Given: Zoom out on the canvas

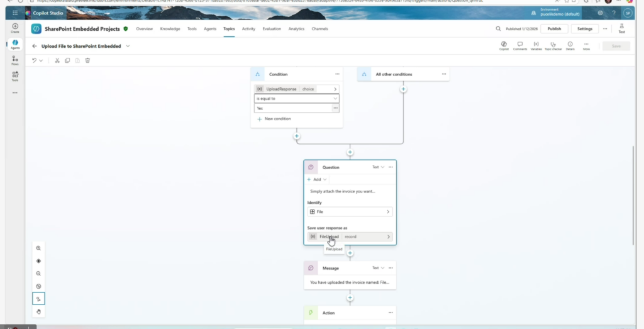Looking at the screenshot, I should pyautogui.click(x=38, y=274).
